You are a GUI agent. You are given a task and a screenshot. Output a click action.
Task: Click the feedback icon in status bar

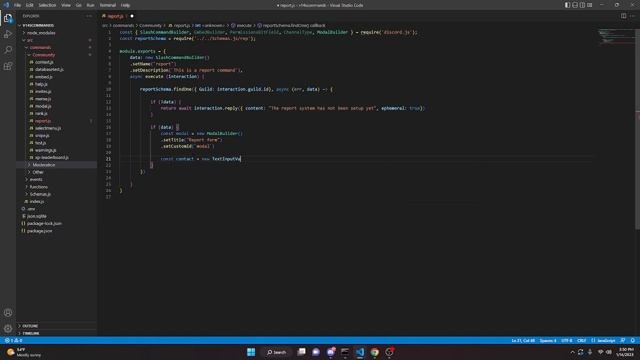pos(623,340)
